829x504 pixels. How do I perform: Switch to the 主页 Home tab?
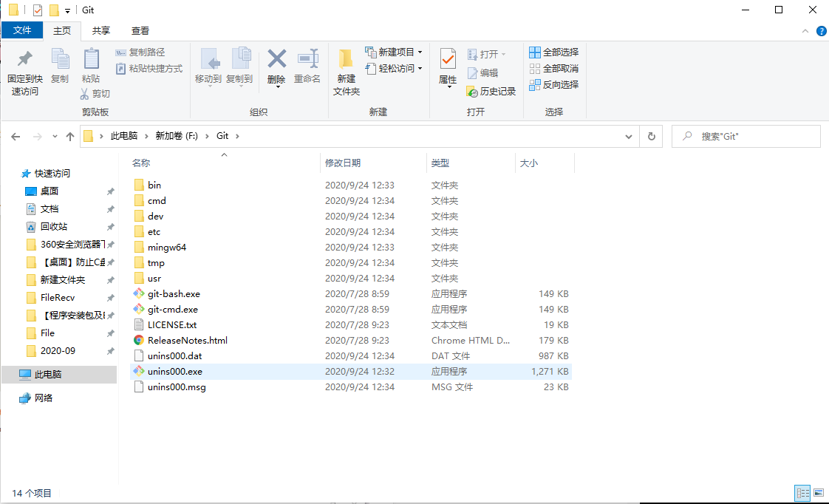[x=62, y=31]
